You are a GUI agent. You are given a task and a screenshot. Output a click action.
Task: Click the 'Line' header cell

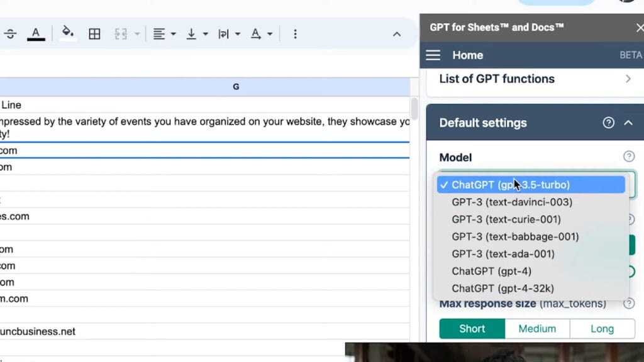204,105
